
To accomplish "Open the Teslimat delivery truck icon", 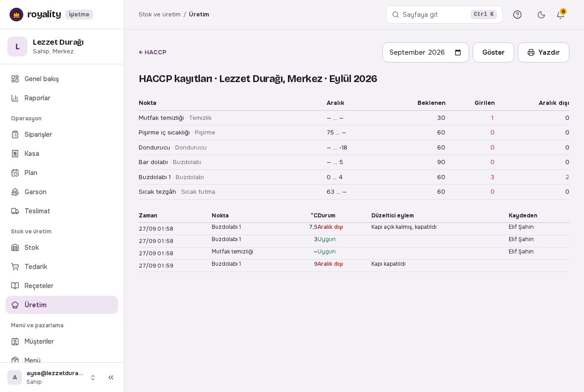I will click(15, 211).
